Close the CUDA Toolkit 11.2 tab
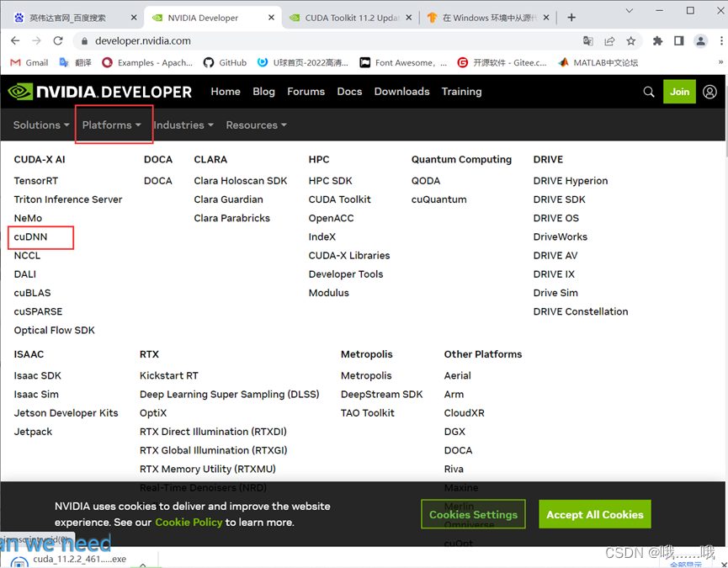The height and width of the screenshot is (568, 728). pyautogui.click(x=408, y=18)
